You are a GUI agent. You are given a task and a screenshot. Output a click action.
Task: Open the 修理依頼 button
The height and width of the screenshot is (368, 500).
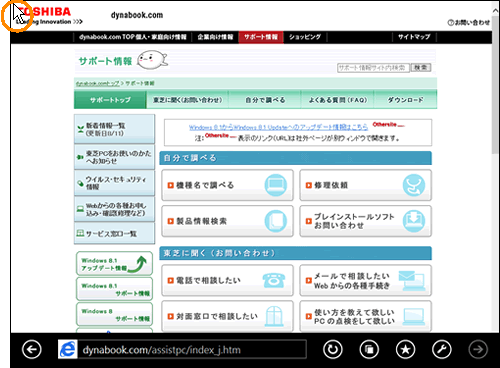click(365, 185)
